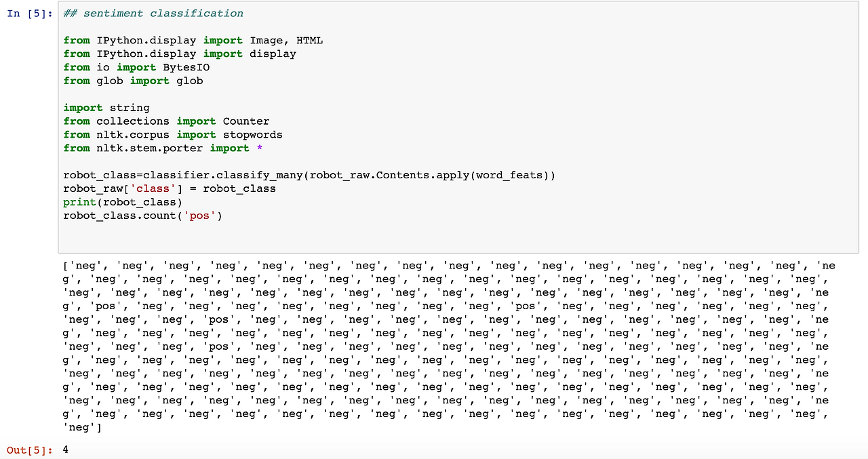The height and width of the screenshot is (459, 868).
Task: Click the "Out[5]:" output prompt
Action: coord(28,450)
